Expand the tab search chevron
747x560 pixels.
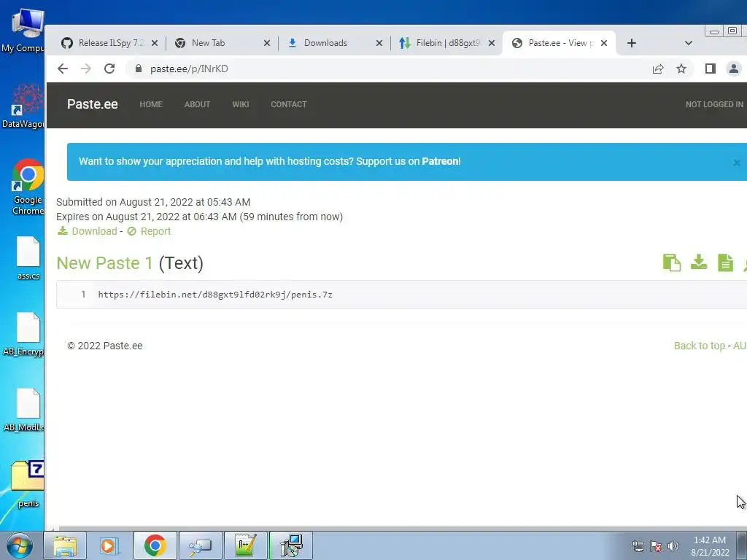(x=689, y=43)
